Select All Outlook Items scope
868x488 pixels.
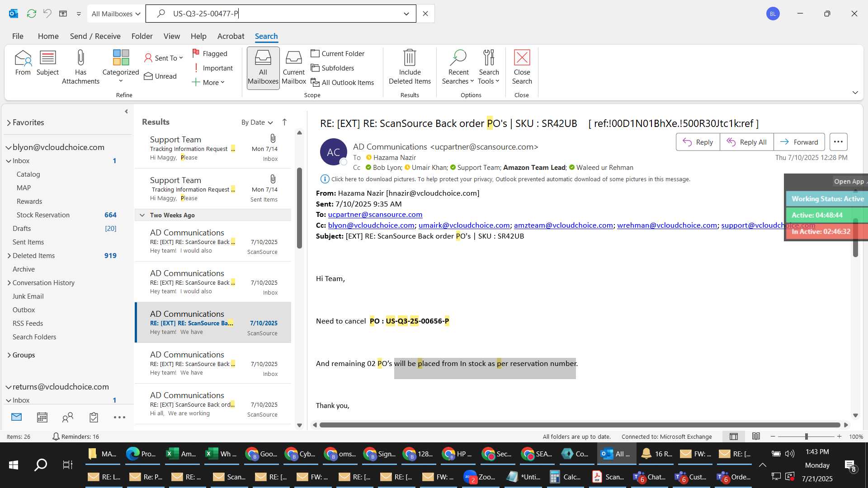(342, 82)
